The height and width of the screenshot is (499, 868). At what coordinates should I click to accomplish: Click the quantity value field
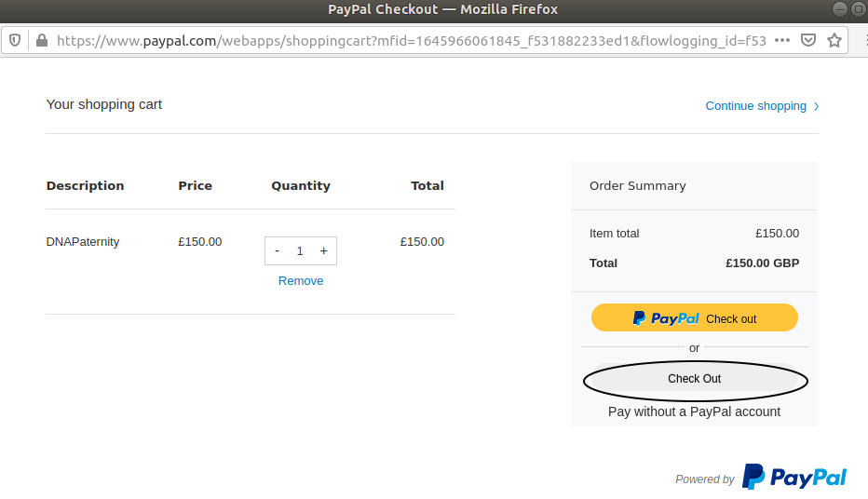(x=300, y=251)
